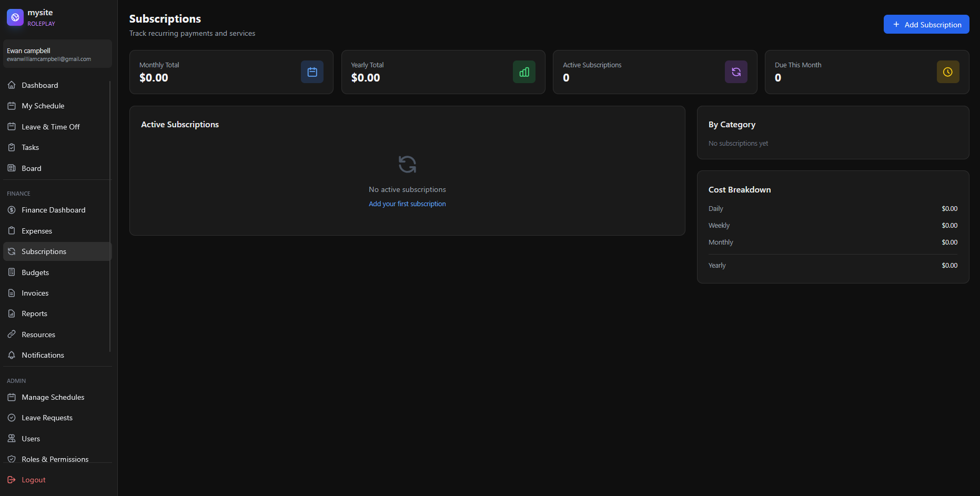Screen dimensions: 980x496
Task: Navigate to Invoices
Action: point(35,293)
